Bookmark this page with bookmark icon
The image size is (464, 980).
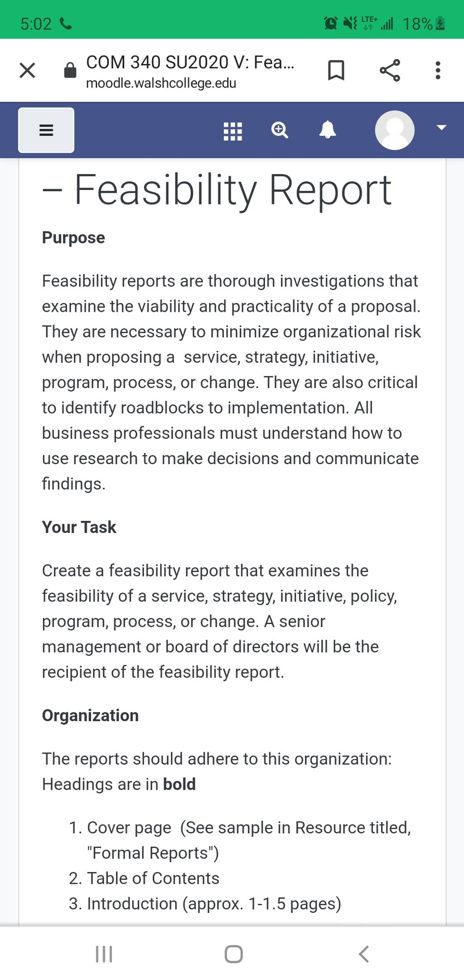[x=336, y=70]
